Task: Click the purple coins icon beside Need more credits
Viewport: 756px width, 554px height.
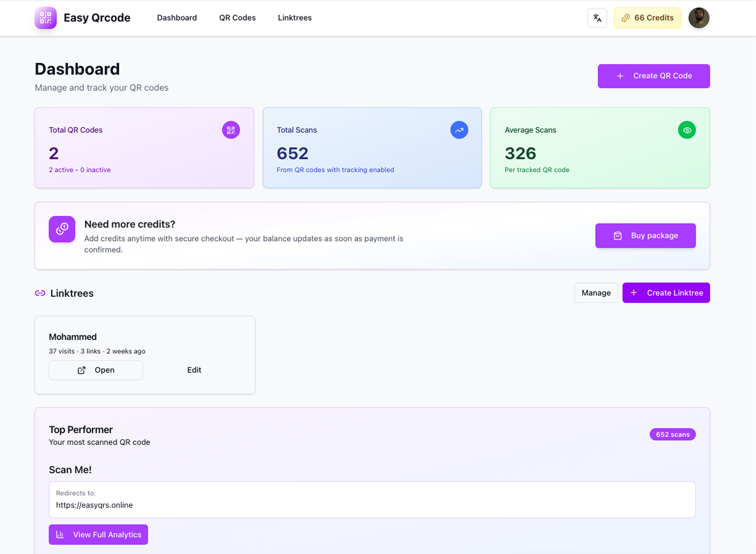Action: [62, 229]
